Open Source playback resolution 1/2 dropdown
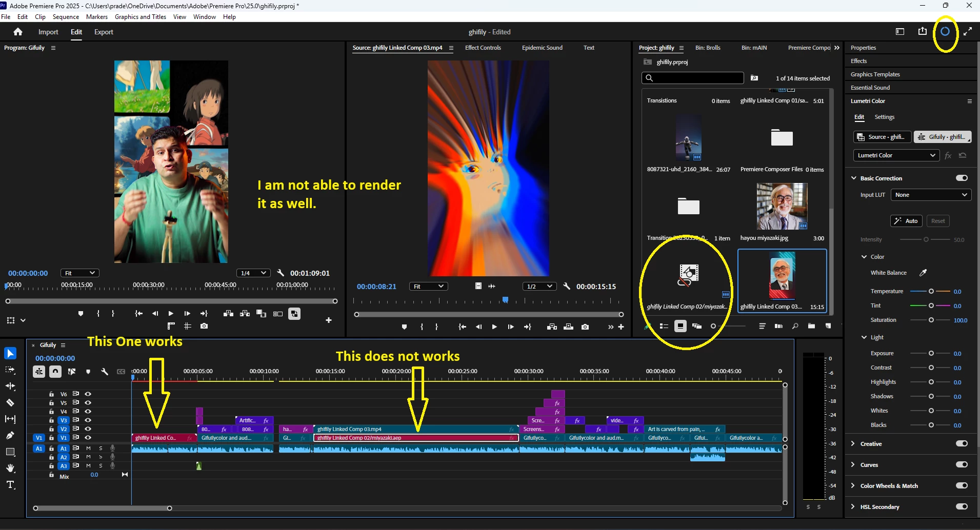The image size is (980, 530). coord(539,287)
